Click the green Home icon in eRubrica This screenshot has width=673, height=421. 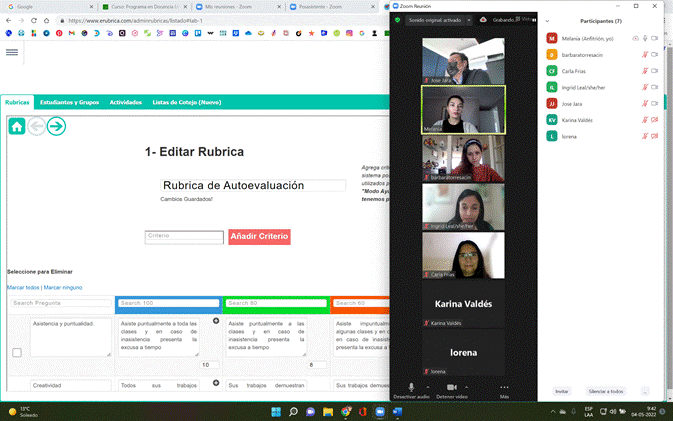(17, 126)
